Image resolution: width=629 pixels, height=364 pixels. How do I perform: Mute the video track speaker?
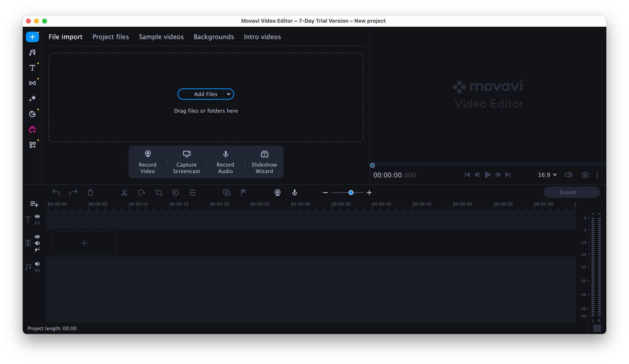[x=37, y=243]
